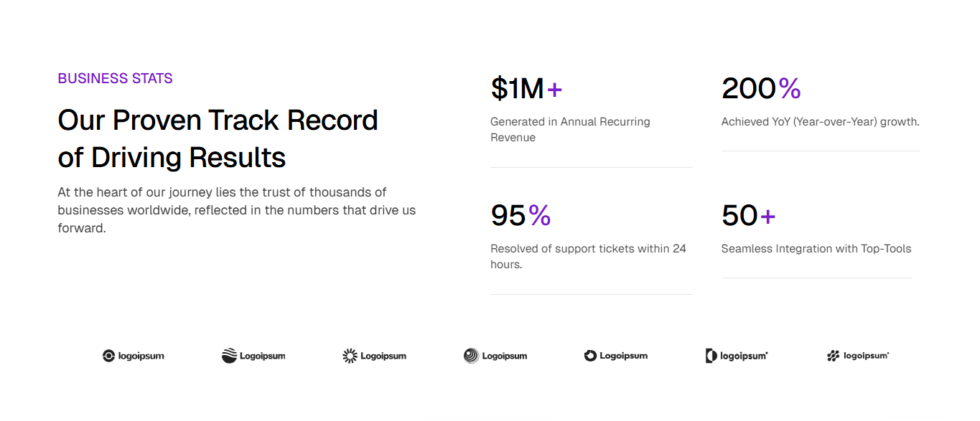Click 'Seamless Integration with Top-Tools' text
The height and width of the screenshot is (421, 980).
[816, 249]
